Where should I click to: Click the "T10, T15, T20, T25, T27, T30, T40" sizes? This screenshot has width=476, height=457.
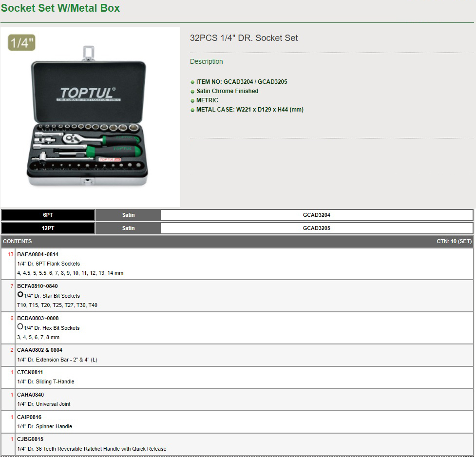tap(57, 305)
